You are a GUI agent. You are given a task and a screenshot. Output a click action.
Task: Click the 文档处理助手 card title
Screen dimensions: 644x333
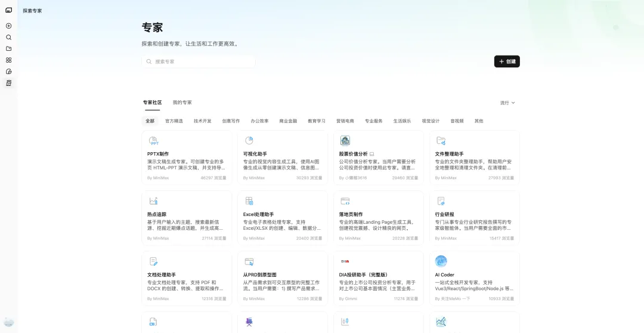tap(162, 275)
